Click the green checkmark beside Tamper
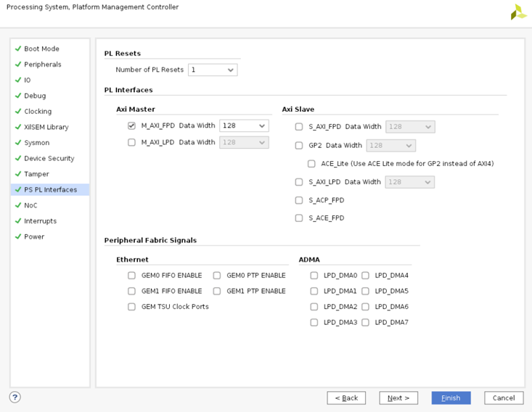The image size is (532, 412). (x=18, y=174)
